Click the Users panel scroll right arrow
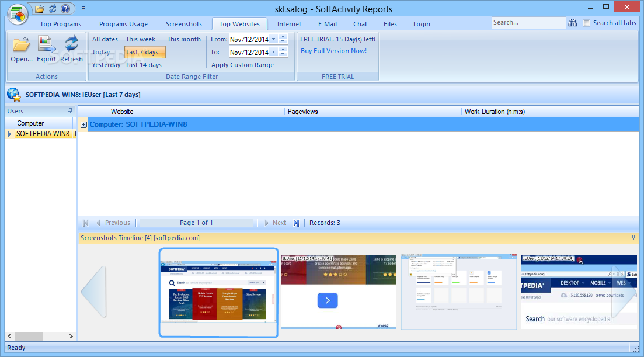The image size is (644, 357). coord(71,337)
